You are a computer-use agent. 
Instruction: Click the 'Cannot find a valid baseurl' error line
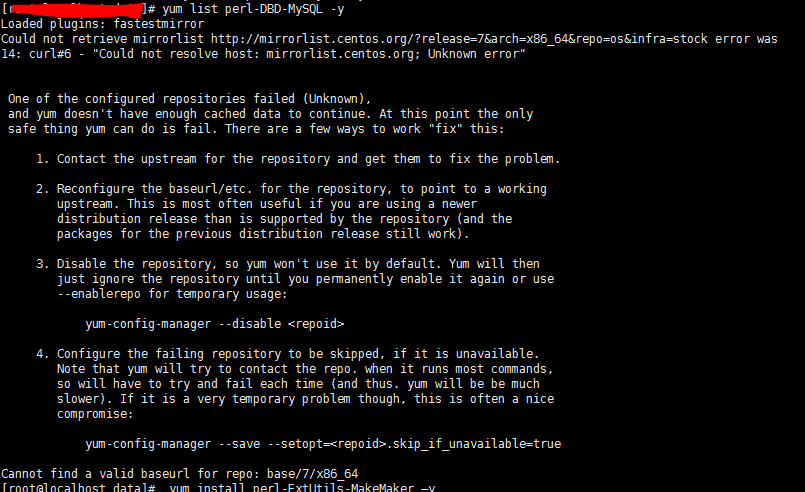click(180, 473)
